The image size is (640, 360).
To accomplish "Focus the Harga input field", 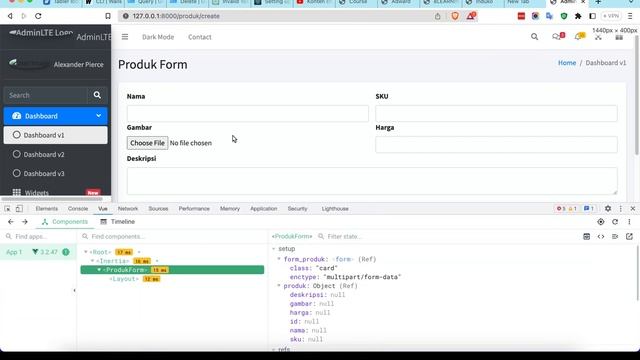I will [x=496, y=144].
